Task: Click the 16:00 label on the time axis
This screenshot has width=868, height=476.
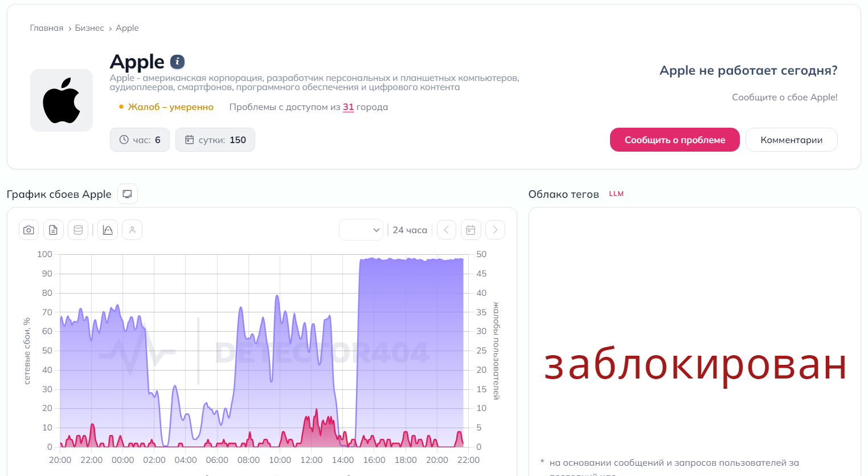Action: pos(374,460)
